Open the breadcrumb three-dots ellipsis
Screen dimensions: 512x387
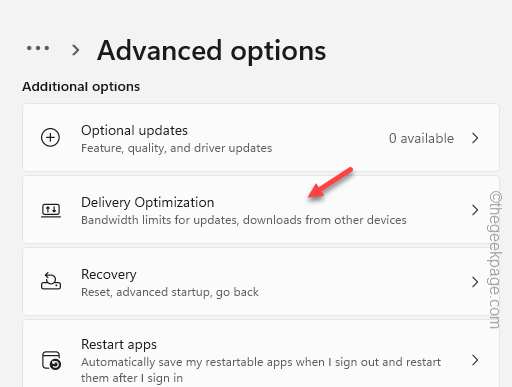point(38,48)
